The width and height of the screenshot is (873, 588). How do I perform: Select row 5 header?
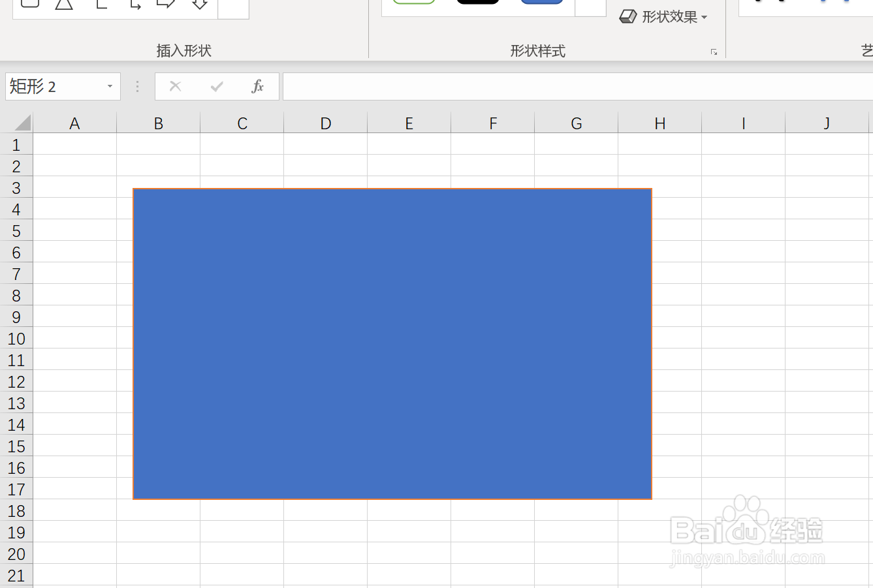tap(16, 230)
